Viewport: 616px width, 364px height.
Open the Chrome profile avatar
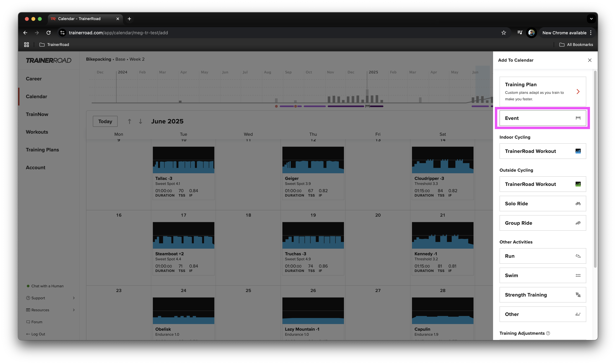point(531,33)
